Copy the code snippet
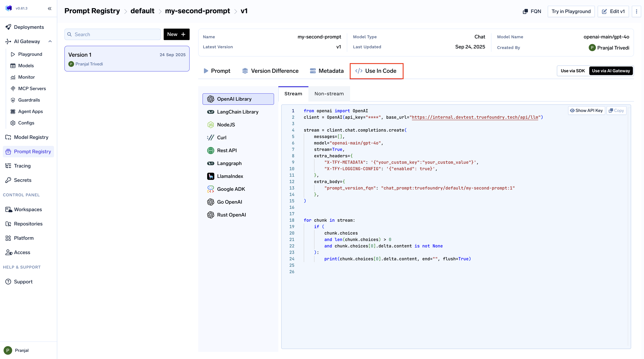644x359 pixels. pyautogui.click(x=616, y=110)
